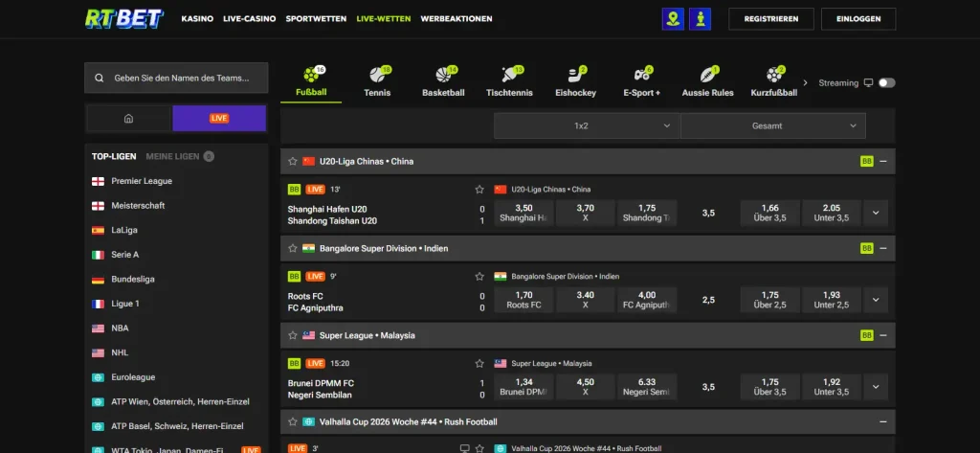Click the blue location pin icon
The image size is (980, 453).
pos(673,19)
